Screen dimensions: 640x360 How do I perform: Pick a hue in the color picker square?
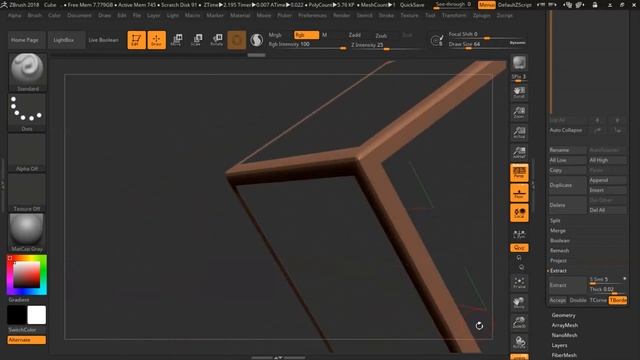click(x=27, y=274)
